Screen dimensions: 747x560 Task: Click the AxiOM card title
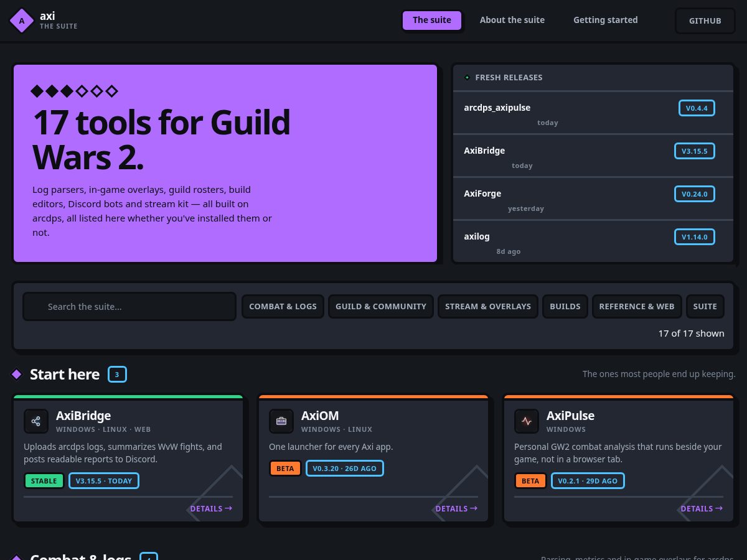point(320,416)
